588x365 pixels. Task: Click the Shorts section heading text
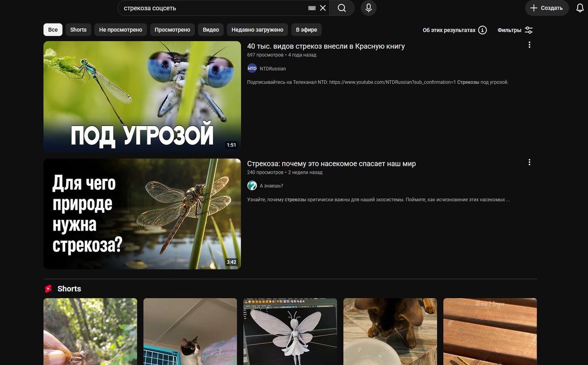pos(69,288)
